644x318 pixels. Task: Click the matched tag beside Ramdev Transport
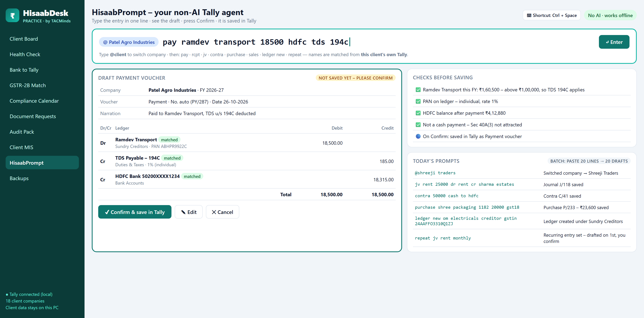(169, 139)
